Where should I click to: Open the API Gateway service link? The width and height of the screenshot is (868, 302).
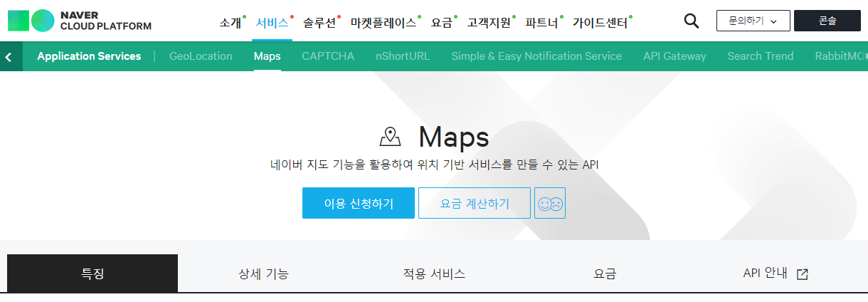coord(674,56)
